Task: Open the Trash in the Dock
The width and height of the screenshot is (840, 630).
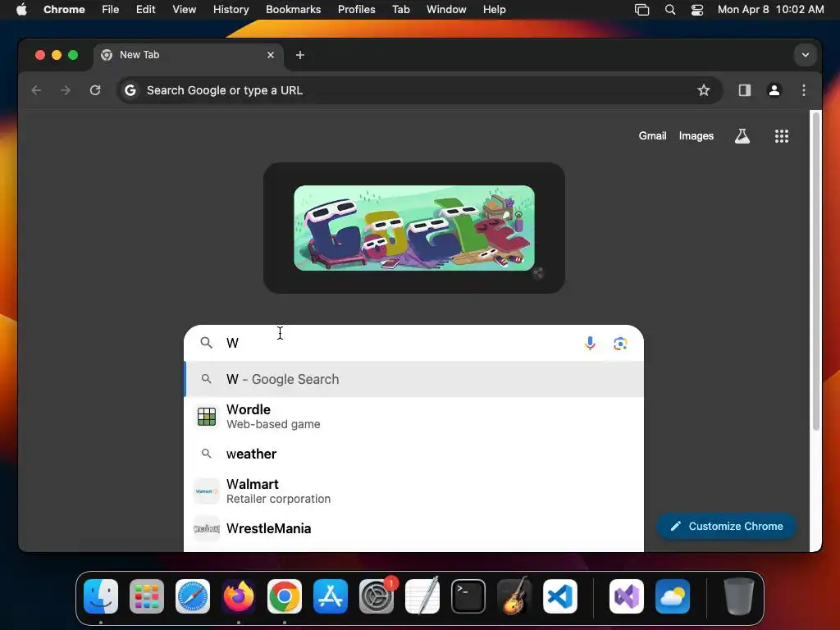Action: (739, 596)
